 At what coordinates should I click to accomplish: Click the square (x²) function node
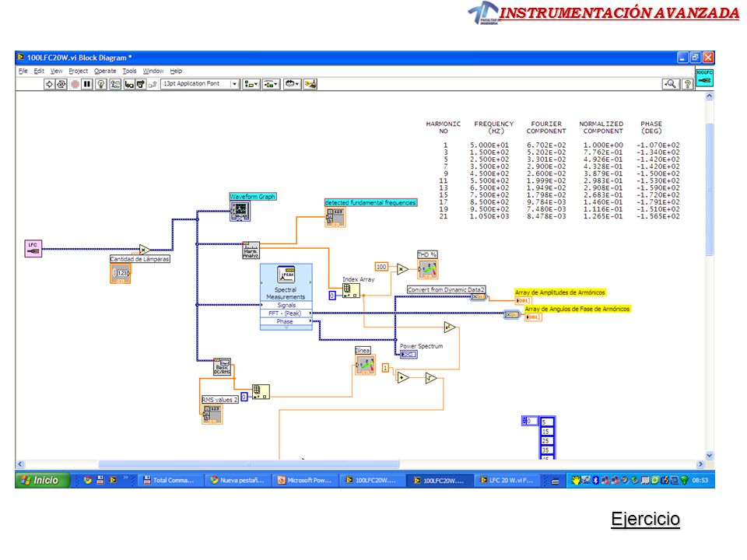click(449, 327)
